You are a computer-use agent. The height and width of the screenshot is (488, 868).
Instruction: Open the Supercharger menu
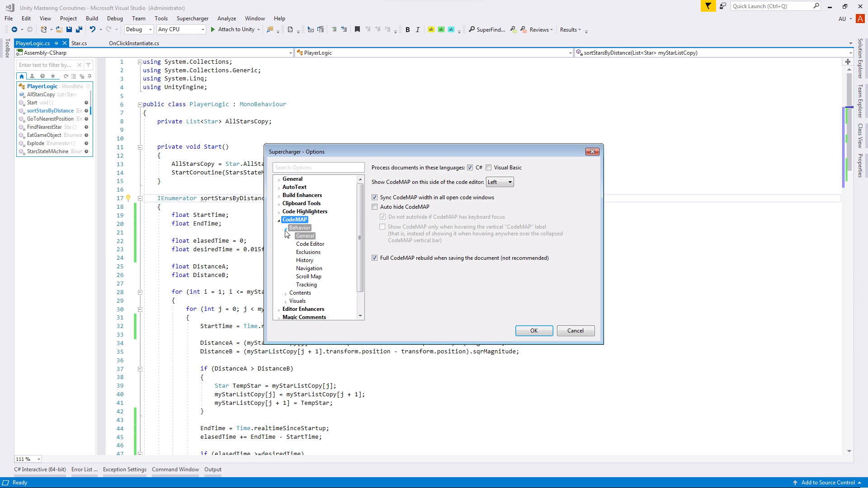(x=192, y=19)
